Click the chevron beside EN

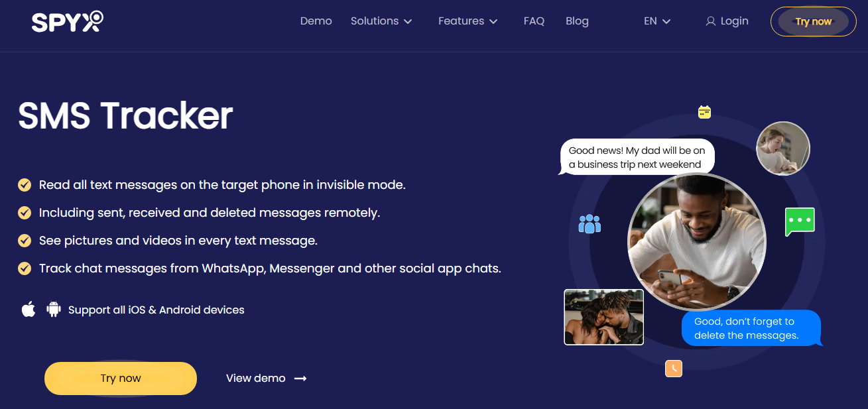(666, 22)
